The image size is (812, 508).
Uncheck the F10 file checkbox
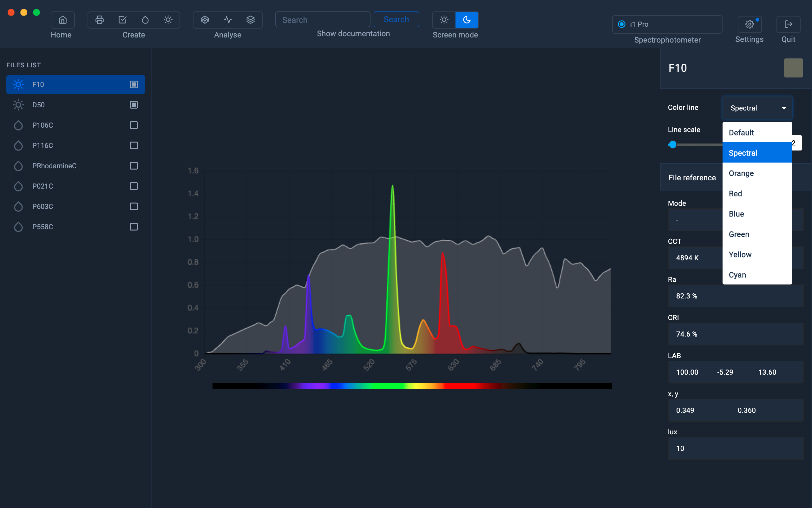134,84
